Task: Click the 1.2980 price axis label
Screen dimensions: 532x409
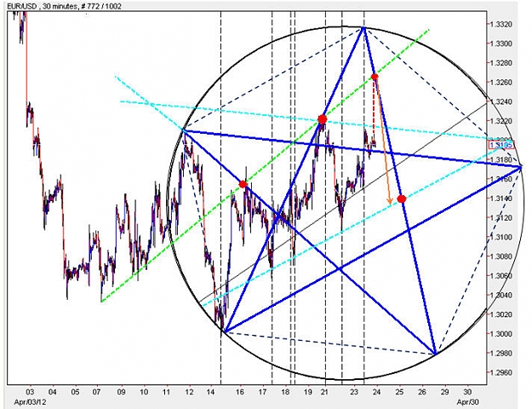Action: (x=502, y=354)
